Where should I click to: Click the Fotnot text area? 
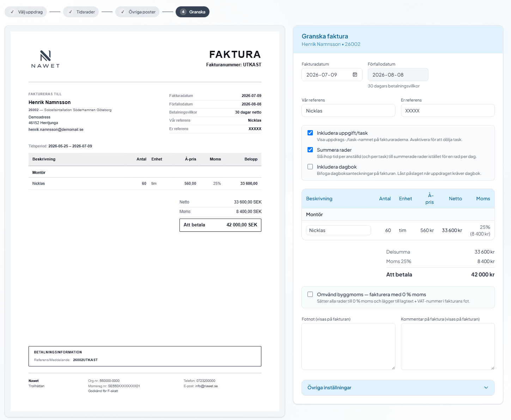coord(348,347)
